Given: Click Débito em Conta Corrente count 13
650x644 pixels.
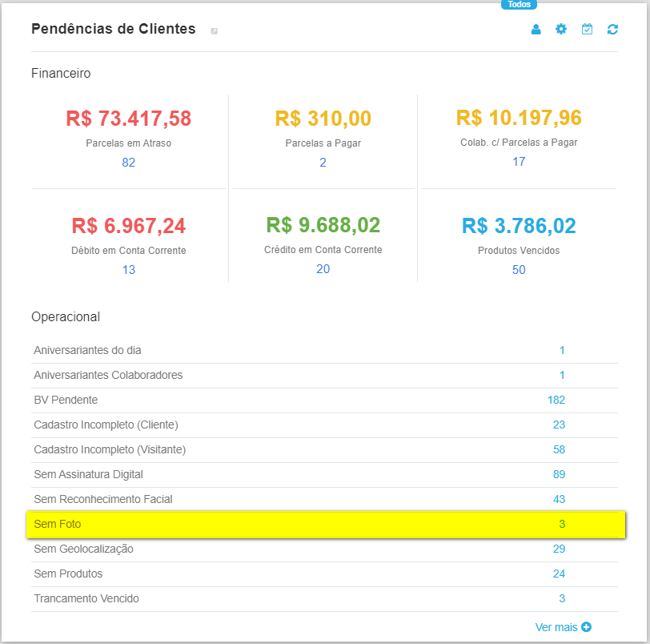Looking at the screenshot, I should pos(129,270).
